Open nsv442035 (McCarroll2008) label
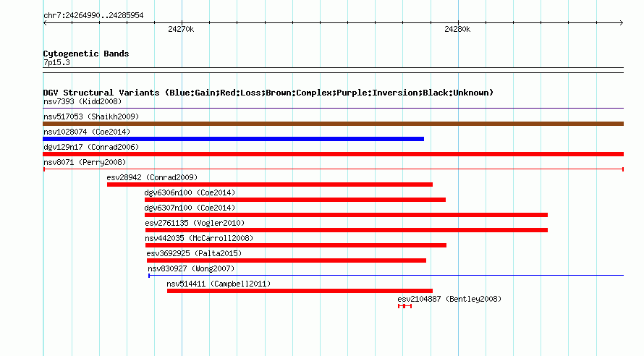Image resolution: width=644 pixels, height=356 pixels. tap(199, 238)
